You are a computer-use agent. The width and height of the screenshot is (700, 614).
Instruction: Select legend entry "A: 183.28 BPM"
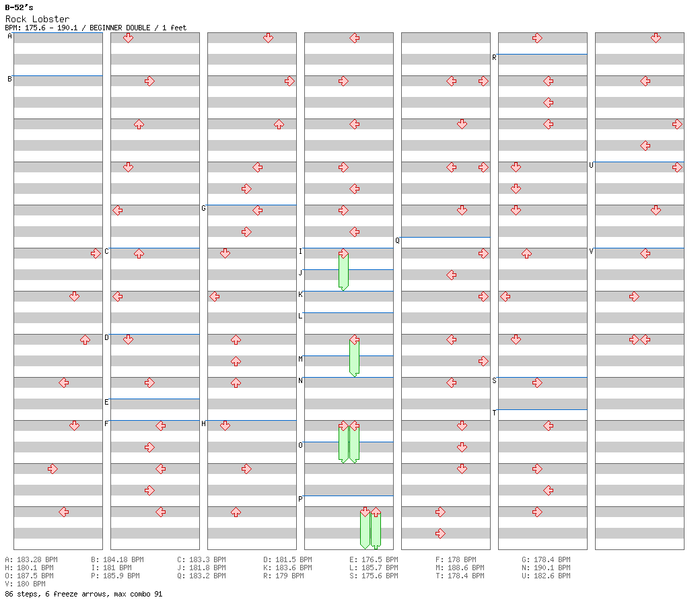pyautogui.click(x=31, y=560)
